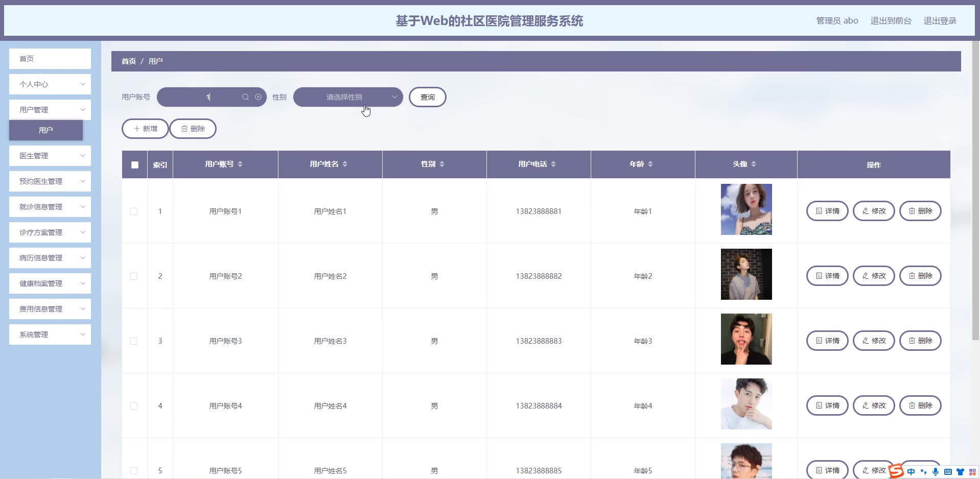Viewport: 980px width, 479px height.
Task: Click 删除 for row 用户账号2
Action: 920,276
